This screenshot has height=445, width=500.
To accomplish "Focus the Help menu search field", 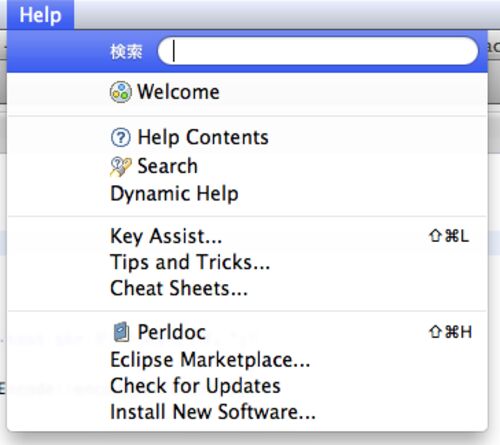I will [318, 51].
